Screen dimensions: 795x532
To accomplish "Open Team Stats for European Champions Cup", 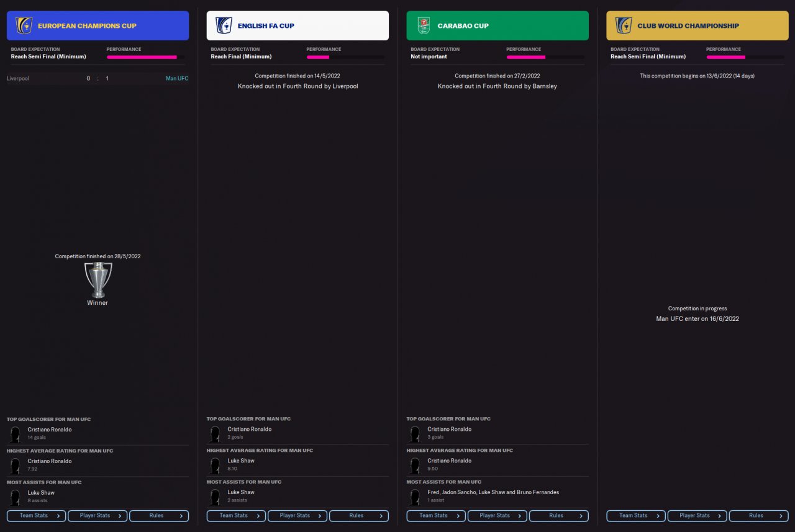I will [x=36, y=516].
